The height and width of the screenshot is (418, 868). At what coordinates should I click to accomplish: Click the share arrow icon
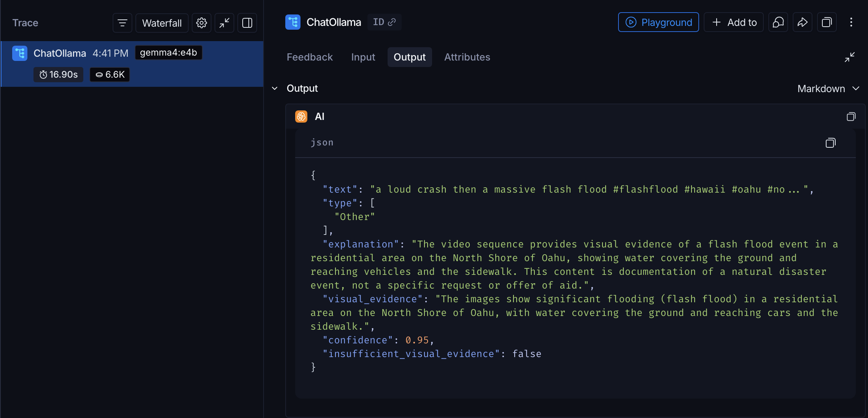coord(802,22)
